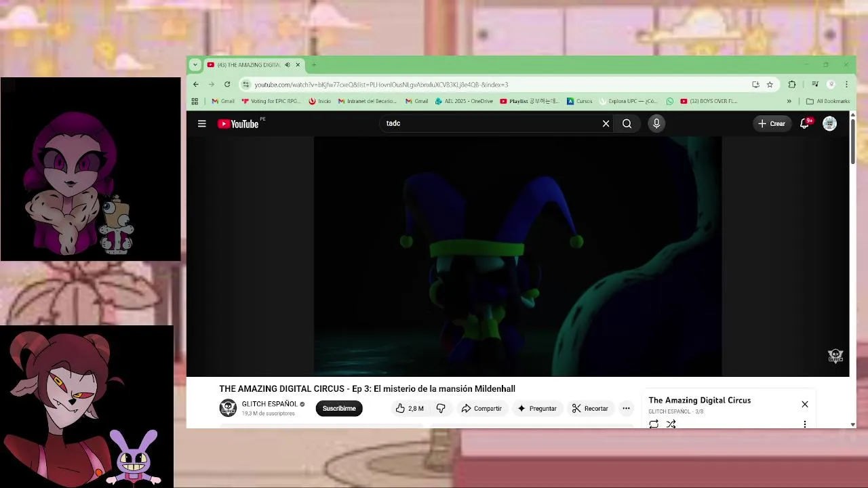This screenshot has width=868, height=488.
Task: Click the video player to pause
Action: pos(517,256)
